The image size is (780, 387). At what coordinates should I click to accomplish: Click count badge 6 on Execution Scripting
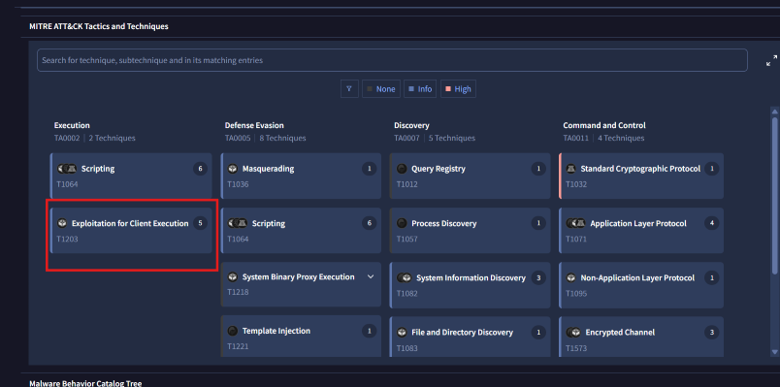tap(200, 169)
